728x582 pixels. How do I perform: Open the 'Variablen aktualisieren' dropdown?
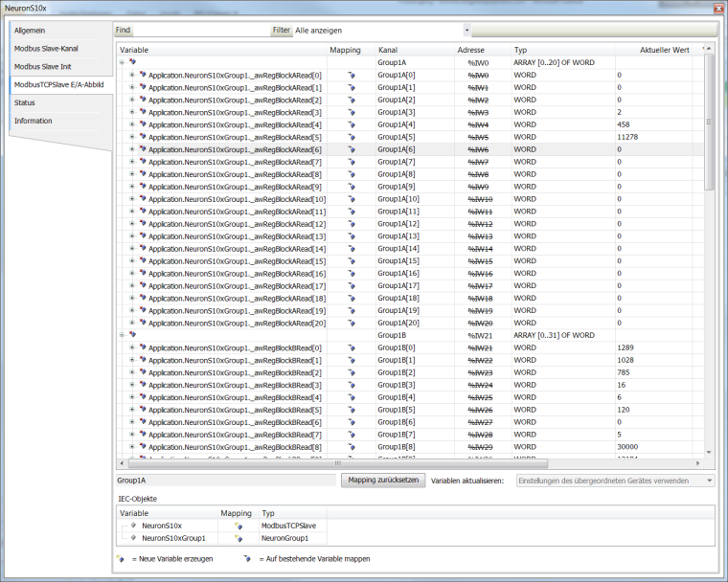[x=709, y=481]
